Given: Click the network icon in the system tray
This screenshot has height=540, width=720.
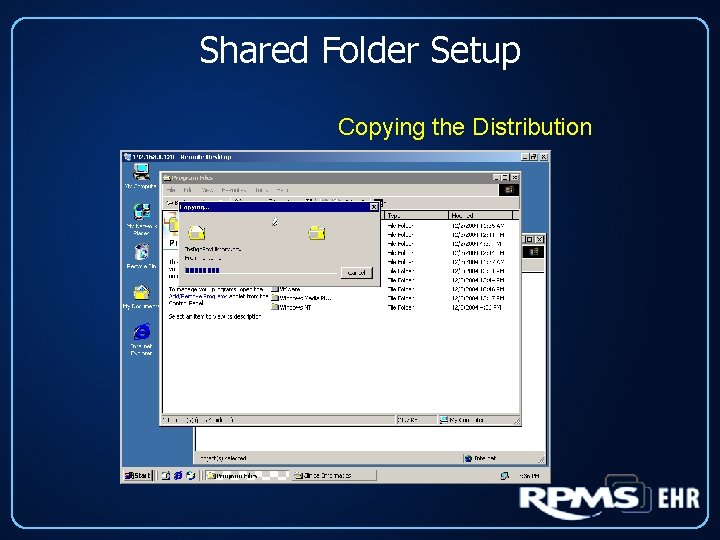Looking at the screenshot, I should coord(504,476).
